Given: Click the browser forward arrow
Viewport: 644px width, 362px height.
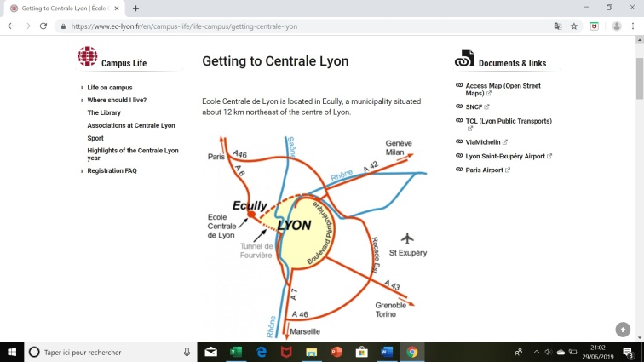Looking at the screenshot, I should (27, 26).
